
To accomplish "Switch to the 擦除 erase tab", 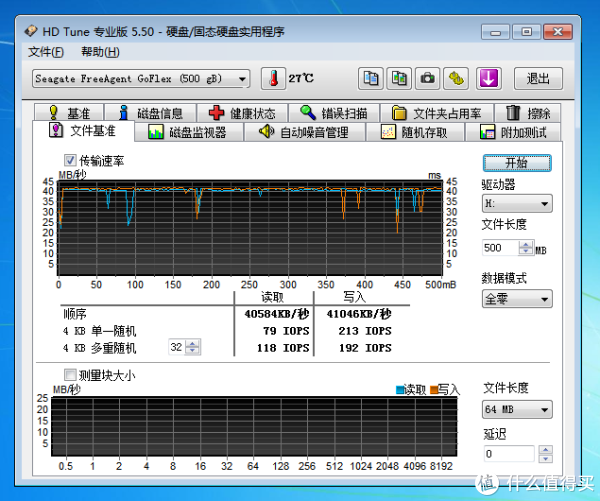I will [528, 113].
